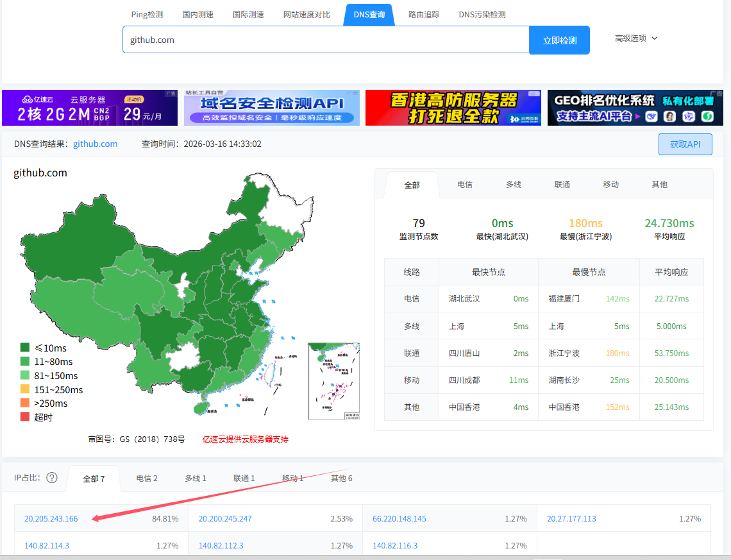Expand the 高级选项 dropdown

(636, 38)
